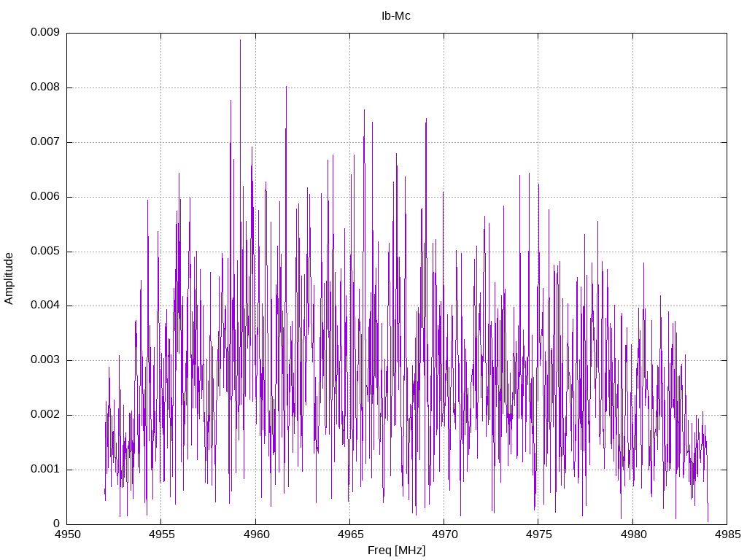Click the x-axis tick label 4965
This screenshot has width=747, height=560.
pos(350,534)
